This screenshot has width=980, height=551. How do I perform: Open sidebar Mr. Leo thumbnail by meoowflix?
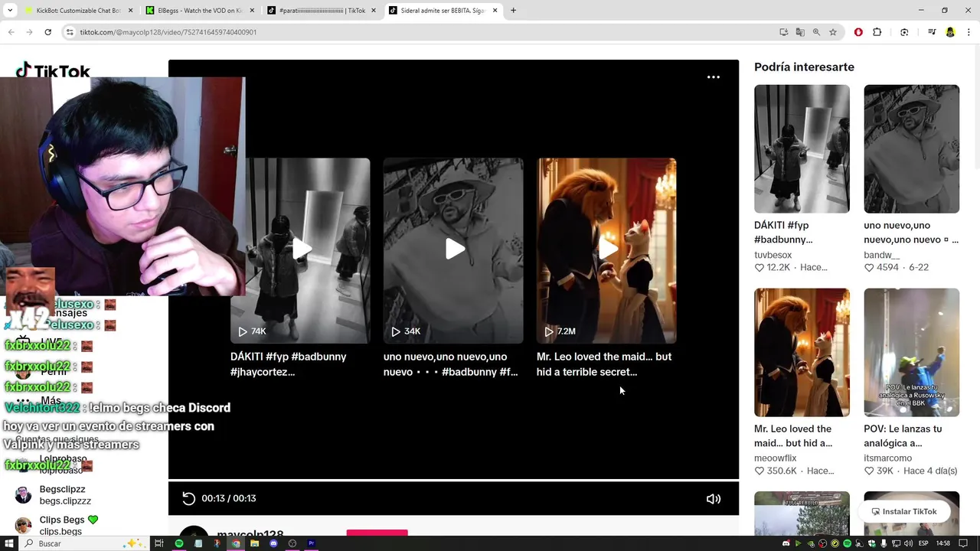pos(802,352)
